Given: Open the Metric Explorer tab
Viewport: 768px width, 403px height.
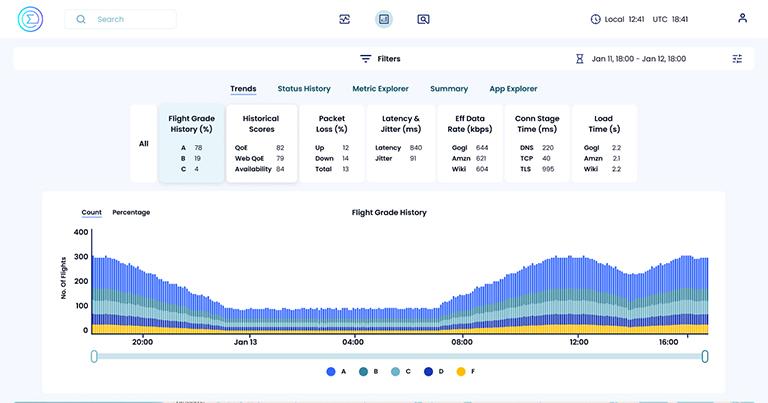Looking at the screenshot, I should click(380, 89).
